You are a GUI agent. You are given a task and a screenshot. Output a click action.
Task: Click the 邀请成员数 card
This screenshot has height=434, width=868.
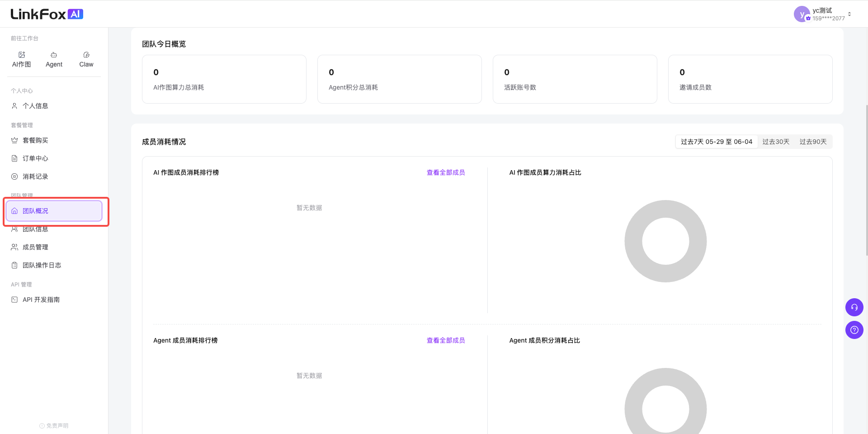pyautogui.click(x=750, y=79)
